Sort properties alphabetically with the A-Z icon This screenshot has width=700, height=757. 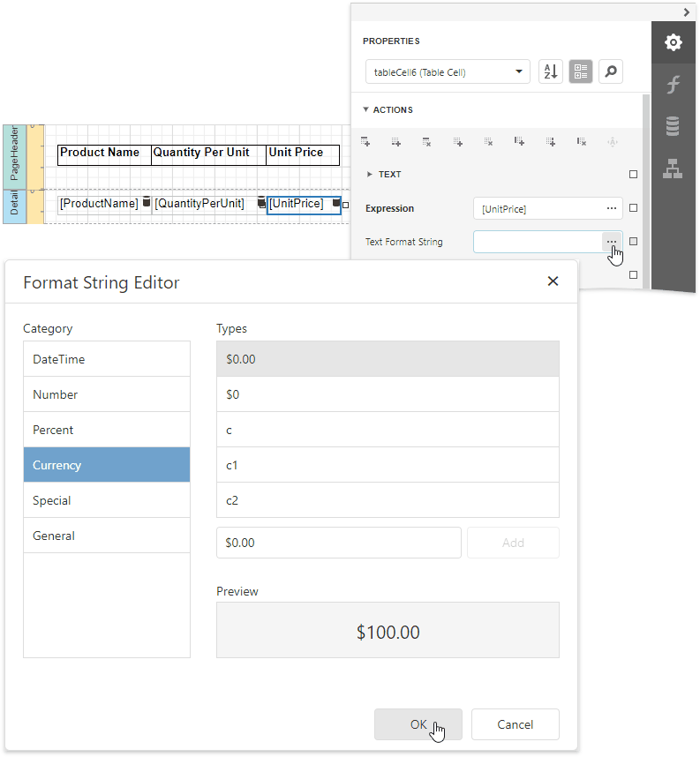[x=551, y=71]
